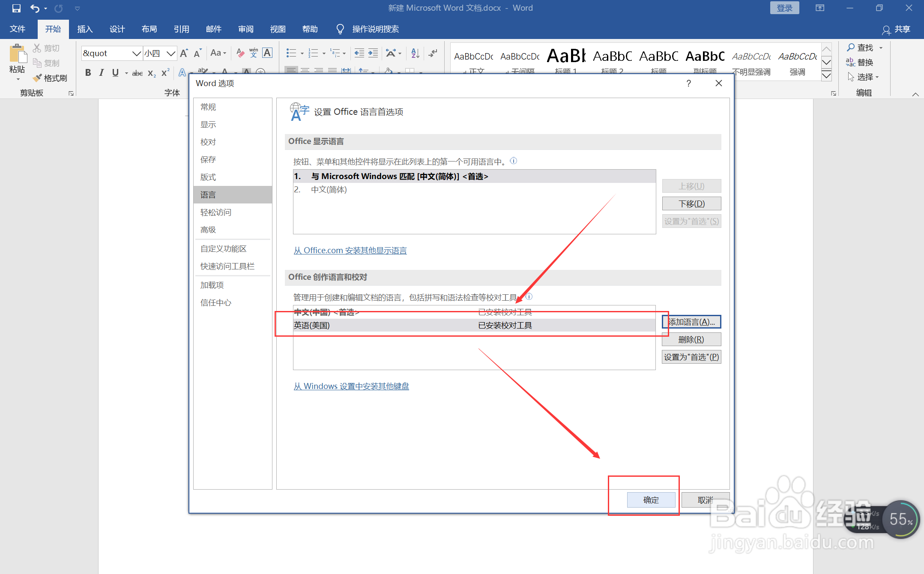The image size is (924, 574).
Task: Expand the numbered list dropdown arrow
Action: 324,54
